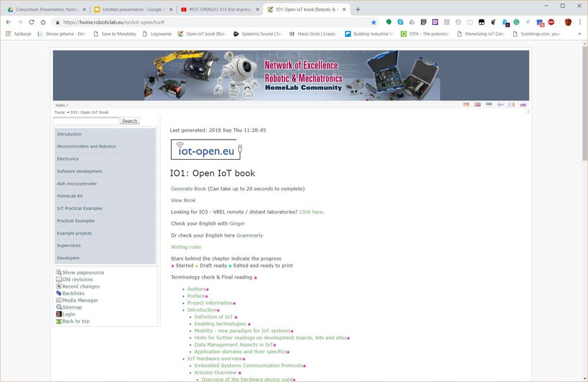This screenshot has width=588, height=382.
Task: Open the Introduction sidebar menu item
Action: (105, 134)
